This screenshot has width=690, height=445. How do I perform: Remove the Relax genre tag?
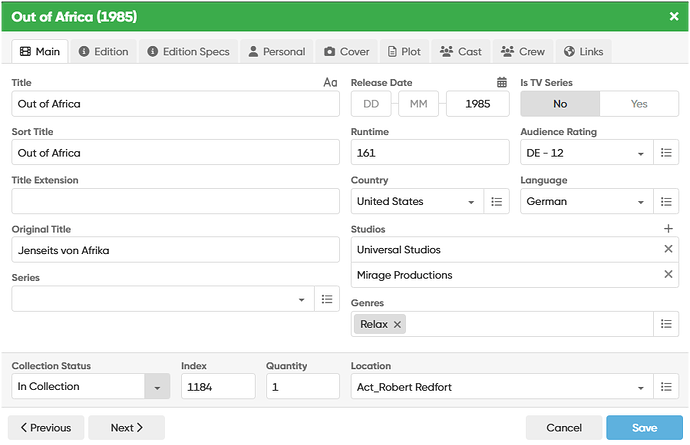pyautogui.click(x=398, y=324)
